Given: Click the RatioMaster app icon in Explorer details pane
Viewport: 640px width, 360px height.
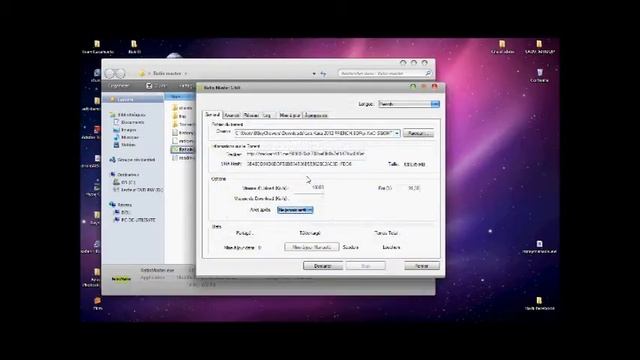Looking at the screenshot, I should tap(121, 279).
